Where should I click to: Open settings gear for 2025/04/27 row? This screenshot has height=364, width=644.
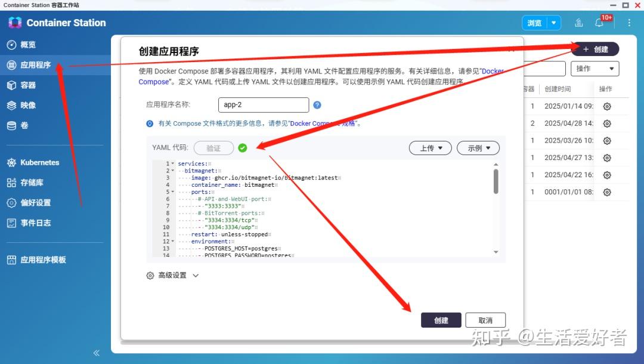pyautogui.click(x=607, y=158)
